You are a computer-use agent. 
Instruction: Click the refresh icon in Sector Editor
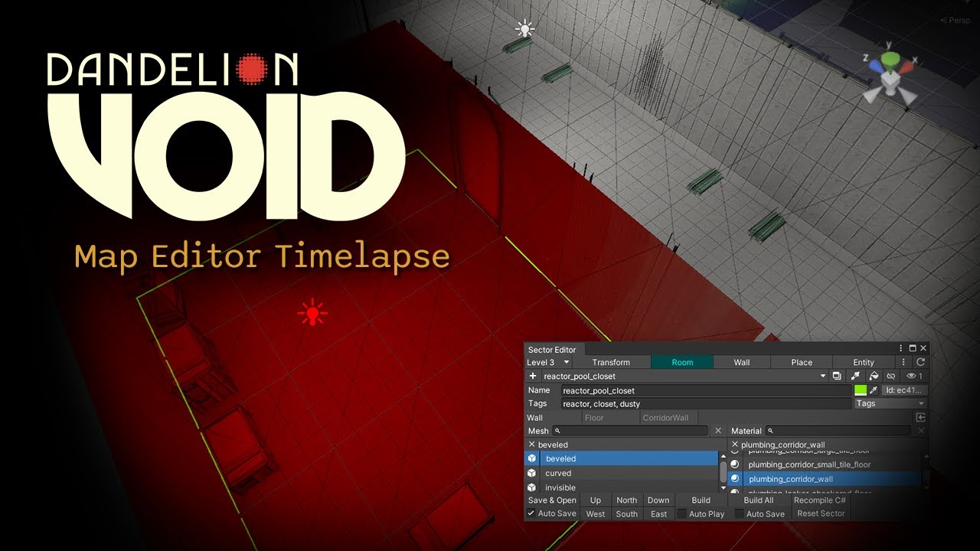[x=921, y=363]
